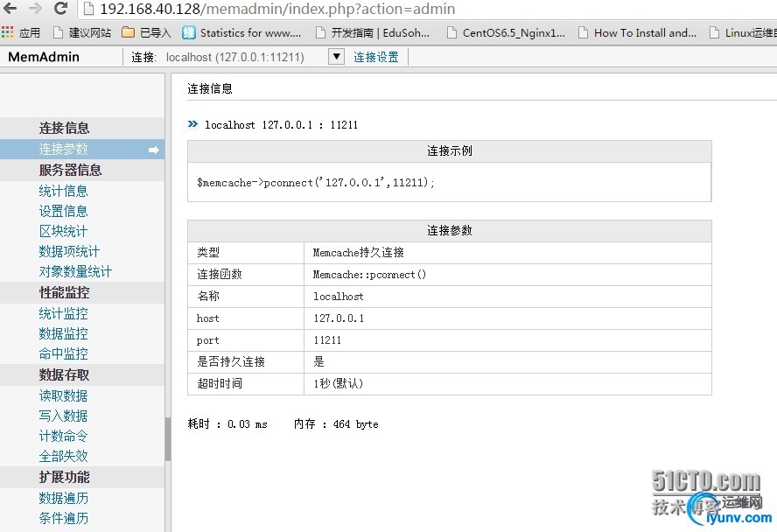Open 写入数据 in the sidebar
The width and height of the screenshot is (777, 532).
point(63,416)
